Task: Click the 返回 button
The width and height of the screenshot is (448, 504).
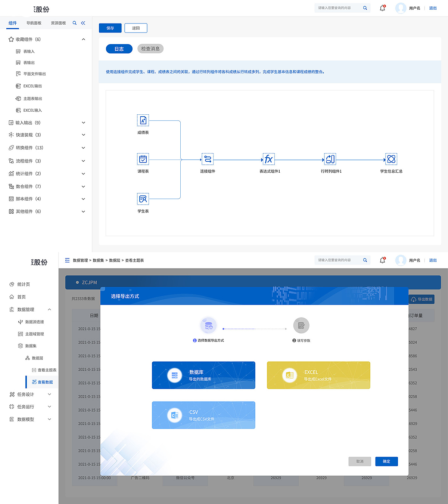Action: coord(136,28)
